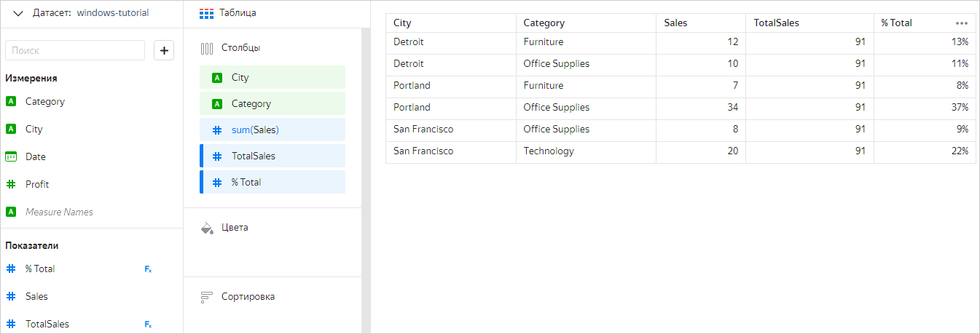
Task: Click the Sales measure in Показатели
Action: tap(36, 297)
